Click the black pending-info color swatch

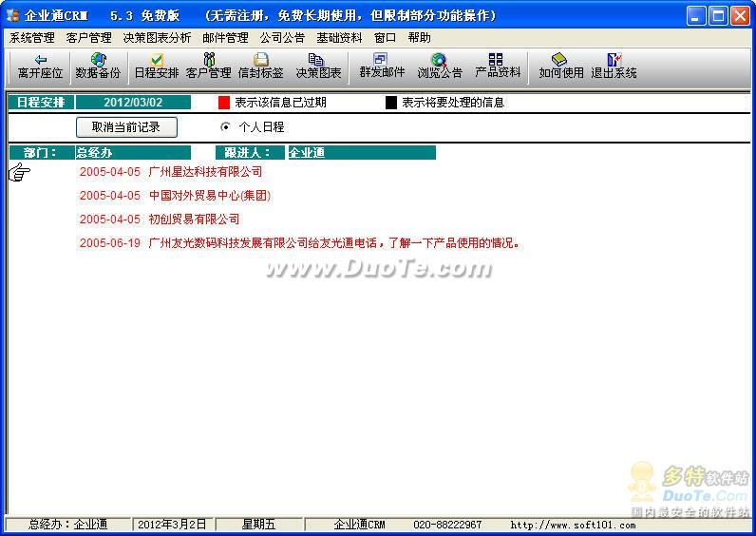click(x=391, y=103)
